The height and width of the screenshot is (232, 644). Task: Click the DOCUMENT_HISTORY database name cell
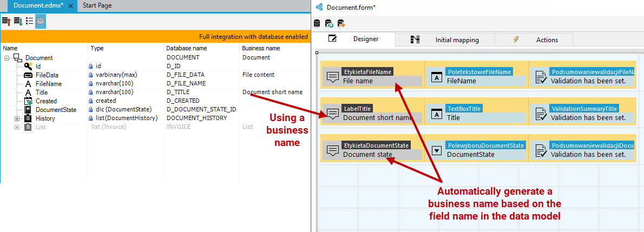pos(197,118)
